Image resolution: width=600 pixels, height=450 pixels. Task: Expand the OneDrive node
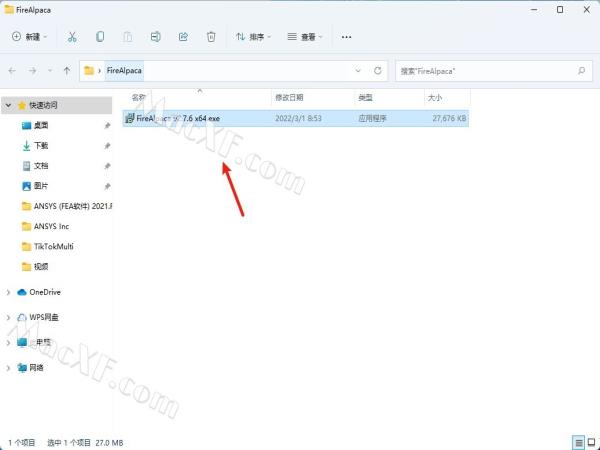[8, 292]
